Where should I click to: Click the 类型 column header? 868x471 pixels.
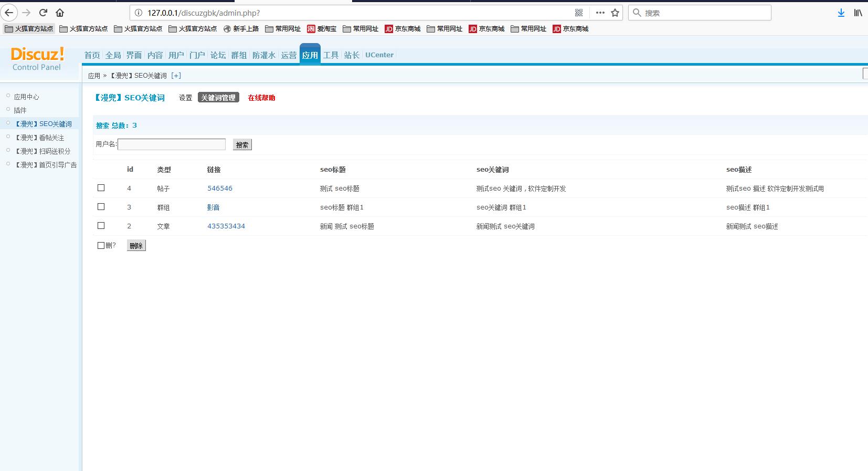164,170
